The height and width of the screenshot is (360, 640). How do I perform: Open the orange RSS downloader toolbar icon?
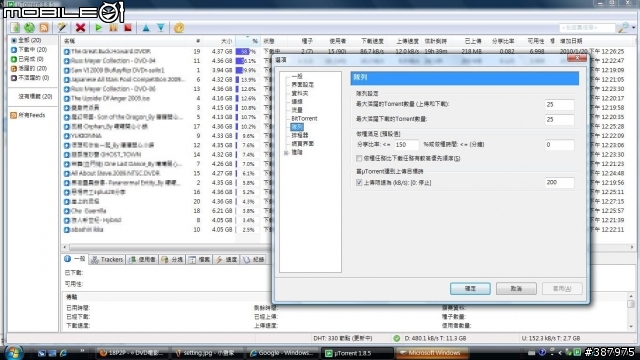pos(44,28)
